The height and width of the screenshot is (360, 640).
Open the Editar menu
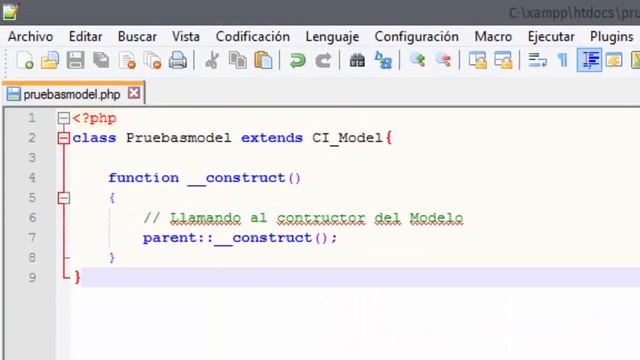point(86,37)
